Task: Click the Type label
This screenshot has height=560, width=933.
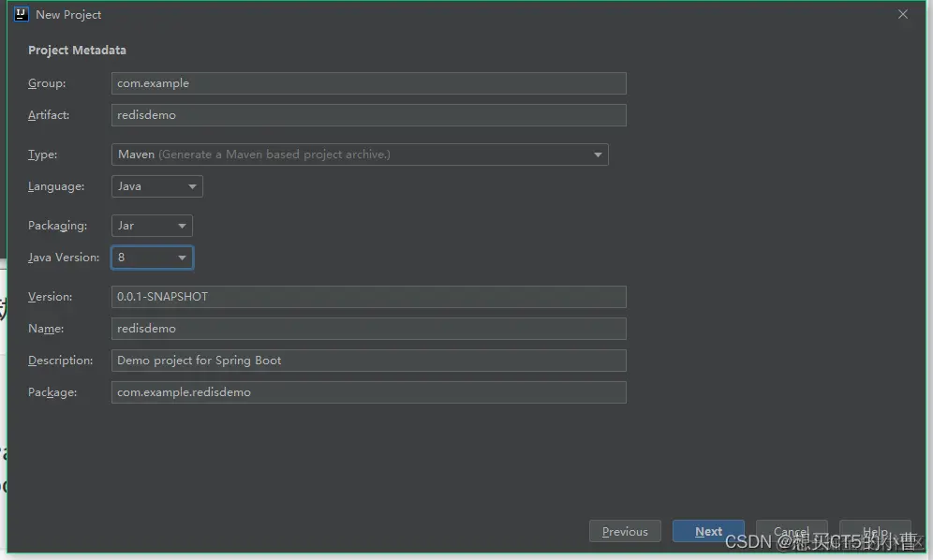Action: coord(43,155)
